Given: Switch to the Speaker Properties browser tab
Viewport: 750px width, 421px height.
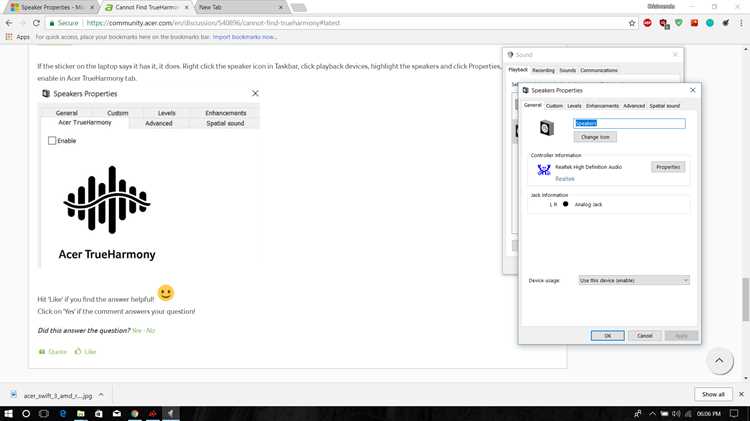Looking at the screenshot, I should pyautogui.click(x=52, y=7).
